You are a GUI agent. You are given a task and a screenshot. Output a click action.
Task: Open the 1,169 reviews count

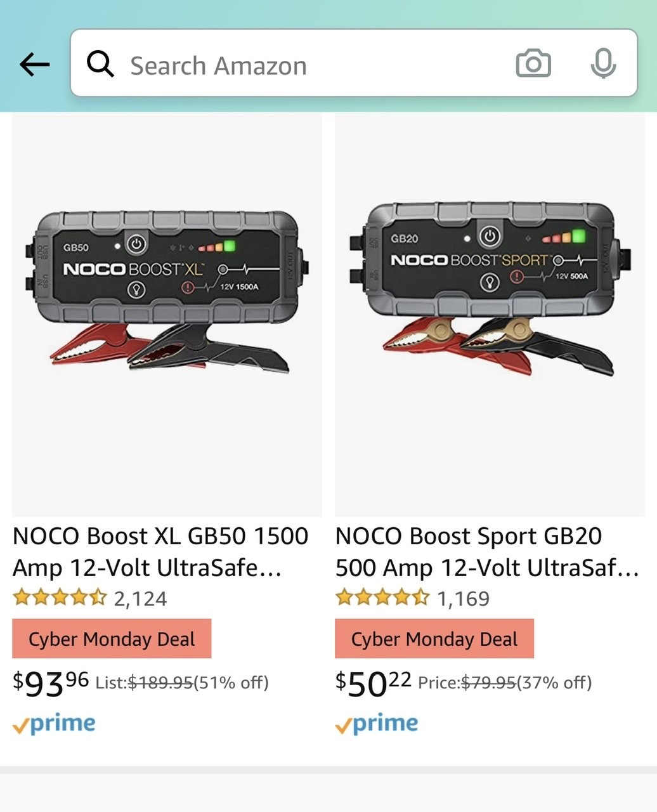point(463,598)
